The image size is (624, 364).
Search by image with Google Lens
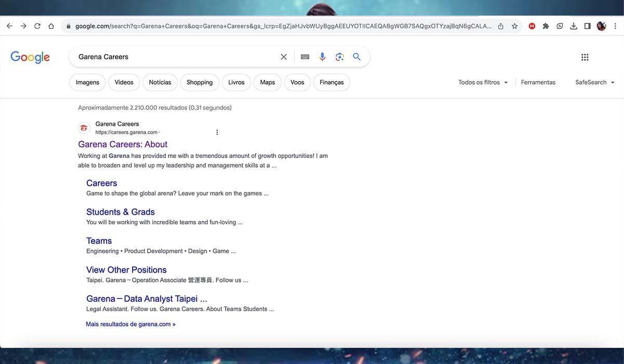pos(340,57)
